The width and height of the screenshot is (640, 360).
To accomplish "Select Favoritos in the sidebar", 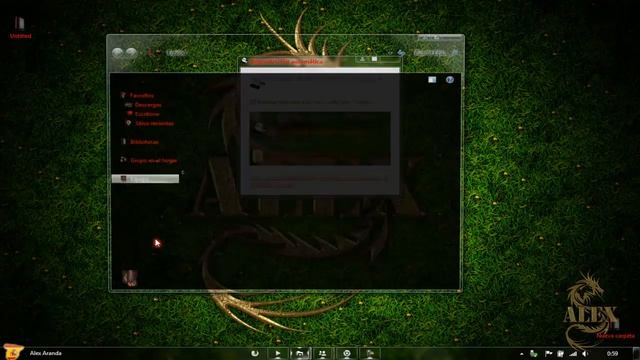I will click(x=141, y=96).
